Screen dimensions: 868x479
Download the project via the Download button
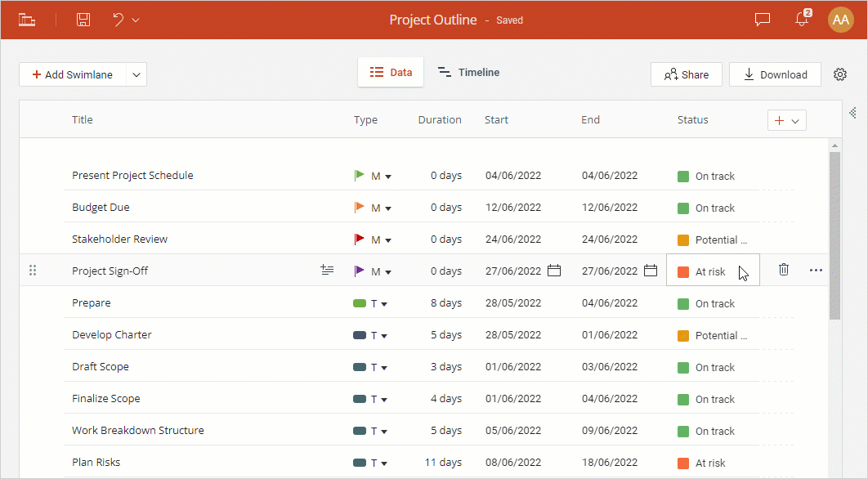click(x=774, y=74)
